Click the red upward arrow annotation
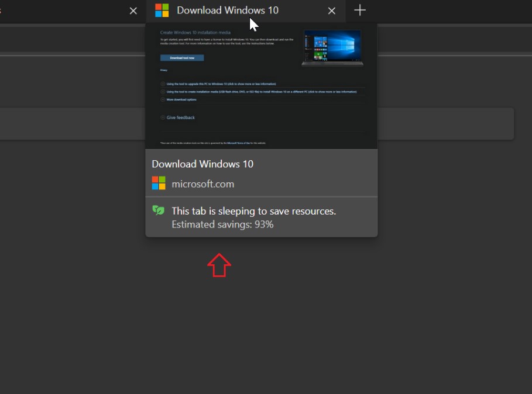532x394 pixels. click(219, 264)
